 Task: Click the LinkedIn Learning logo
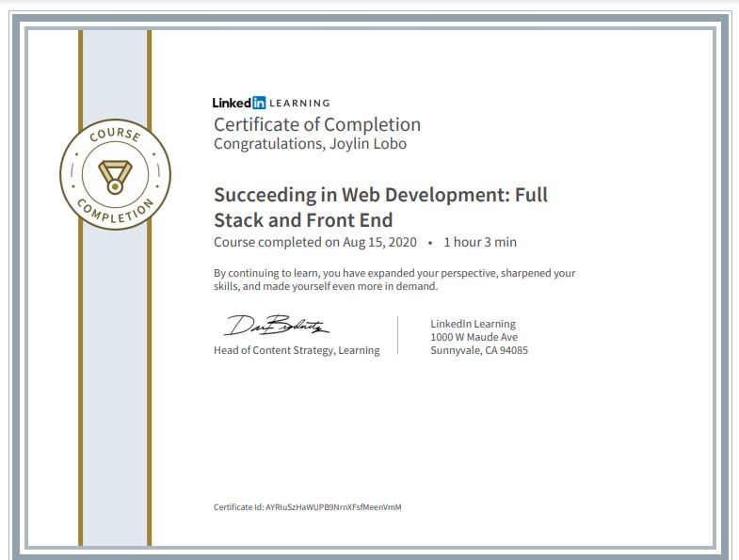click(271, 103)
